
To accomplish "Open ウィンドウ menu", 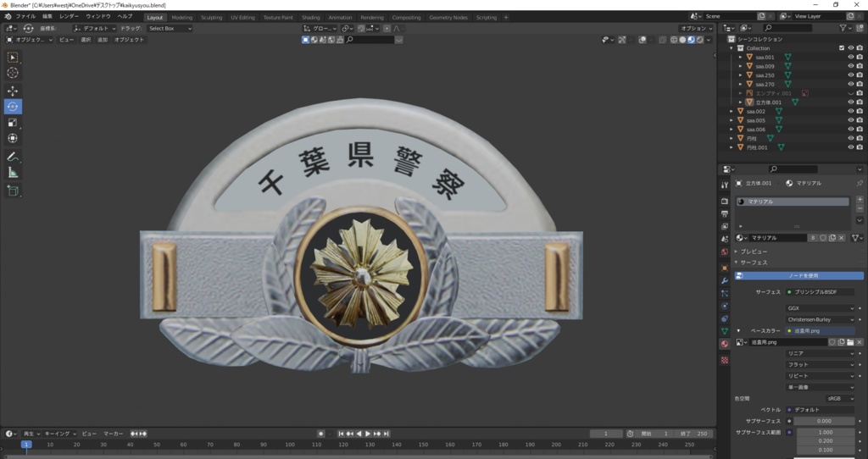I will pos(98,17).
